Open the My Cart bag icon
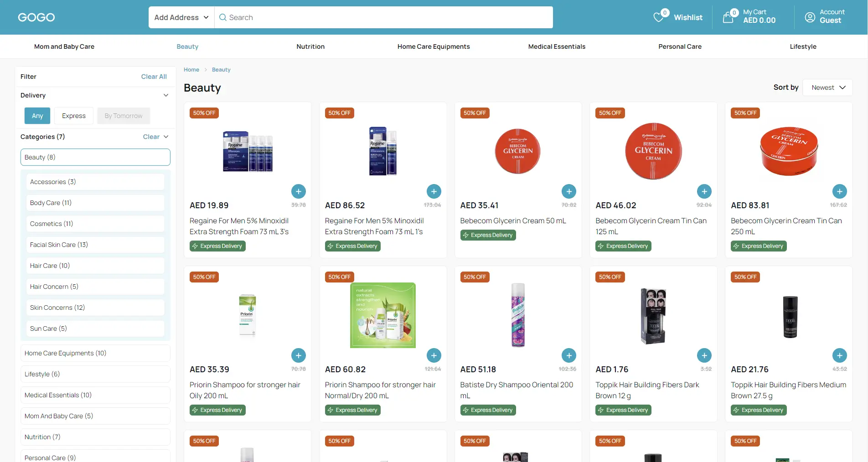The width and height of the screenshot is (868, 462). pos(728,17)
